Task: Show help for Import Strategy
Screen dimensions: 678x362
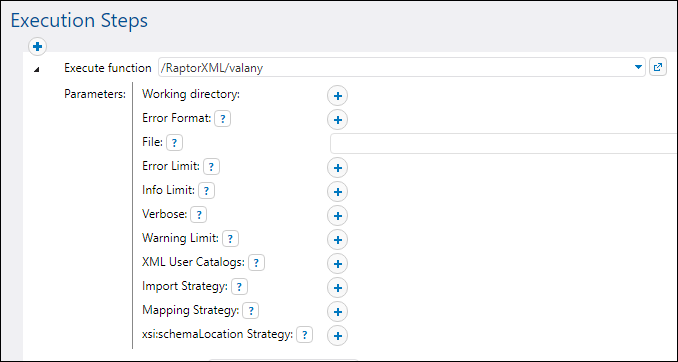Action: click(240, 287)
